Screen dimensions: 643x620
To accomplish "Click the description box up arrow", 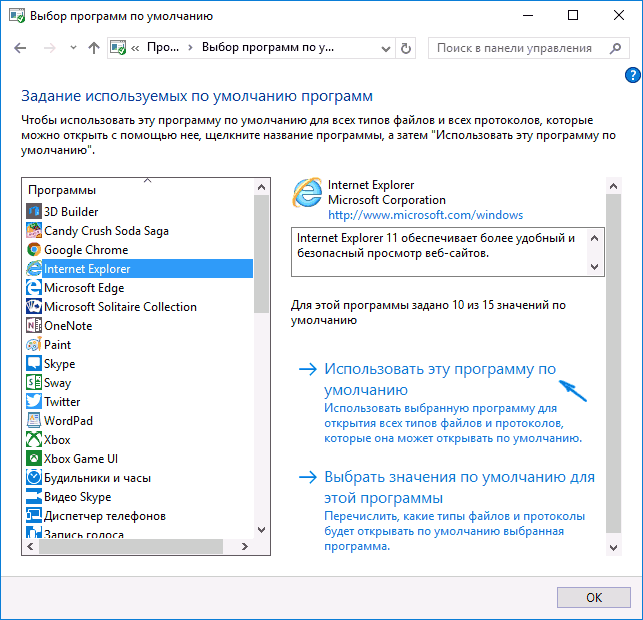I will coord(595,238).
